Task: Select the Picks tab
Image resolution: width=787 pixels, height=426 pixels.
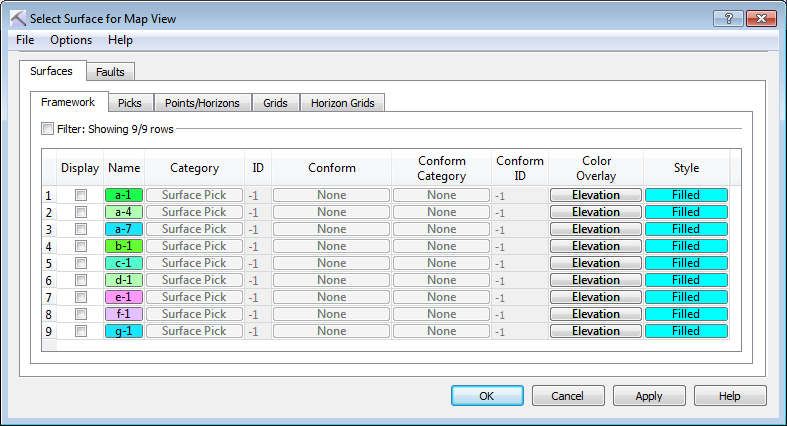Action: coord(129,103)
